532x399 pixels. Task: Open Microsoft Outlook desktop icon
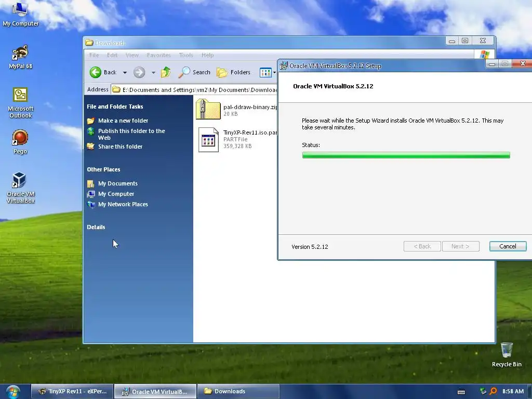pyautogui.click(x=20, y=103)
